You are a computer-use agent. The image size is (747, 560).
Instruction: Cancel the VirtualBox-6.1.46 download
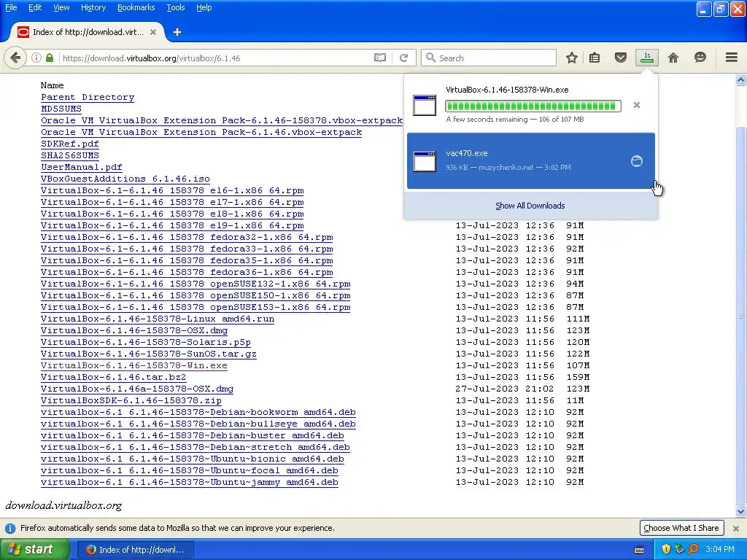(636, 105)
